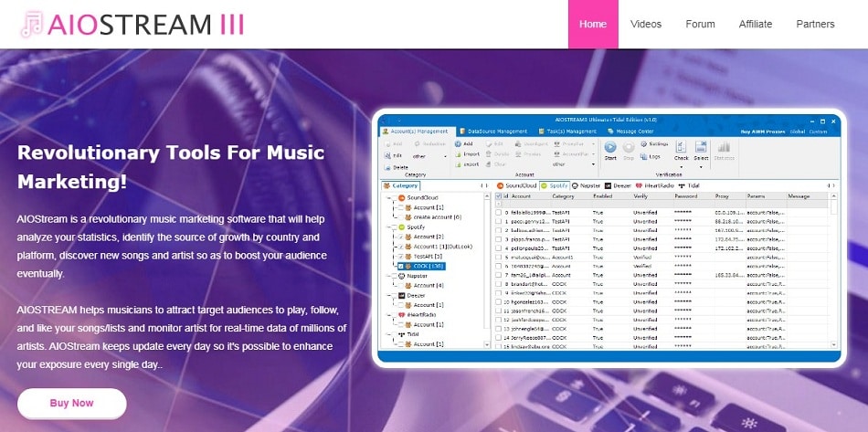Viewport: 868px width, 432px height.
Task: Open the Message Center tab
Action: point(631,132)
